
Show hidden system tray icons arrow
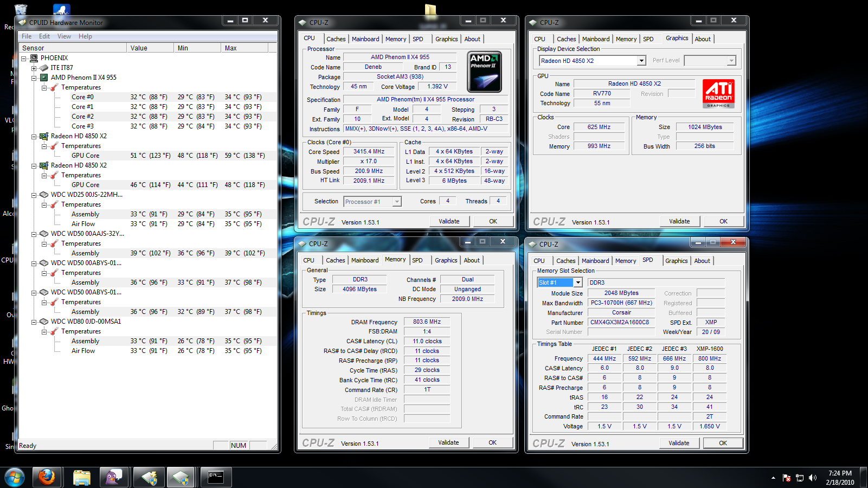click(x=773, y=478)
